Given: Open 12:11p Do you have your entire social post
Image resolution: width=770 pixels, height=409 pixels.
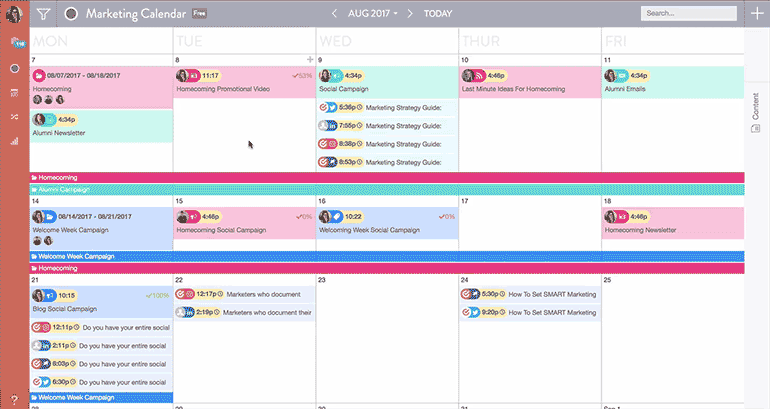Looking at the screenshot, I should click(x=101, y=327).
